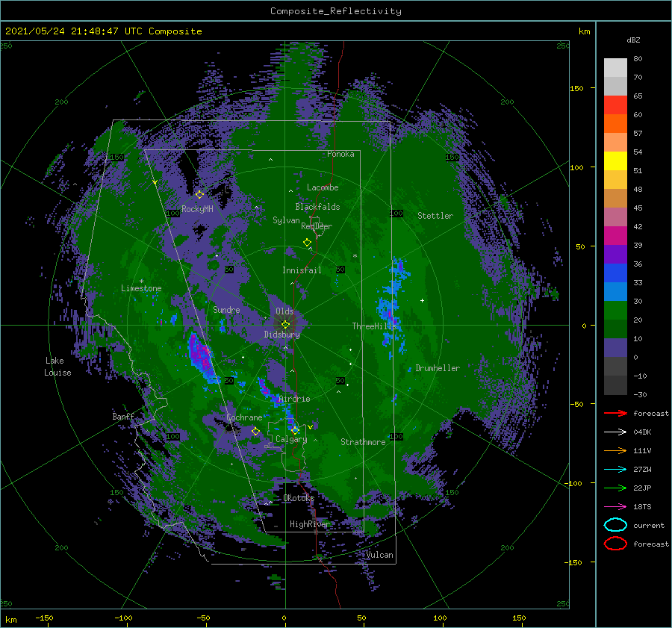Select the yellow diamond marker above Calgary label
The image size is (672, 628).
click(295, 430)
